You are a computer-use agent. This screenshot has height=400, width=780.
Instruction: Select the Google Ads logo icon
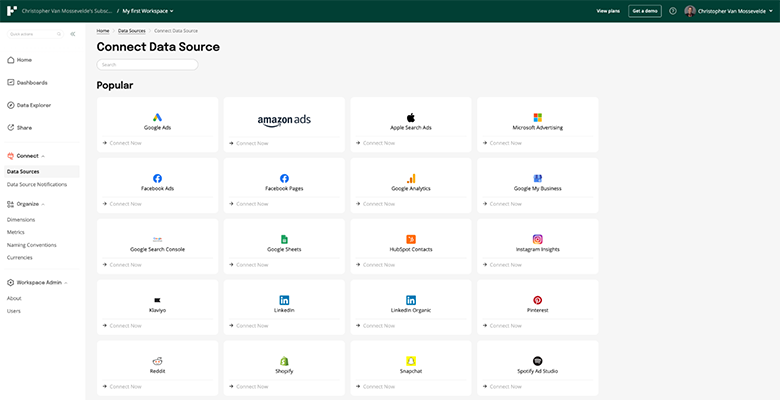point(157,117)
